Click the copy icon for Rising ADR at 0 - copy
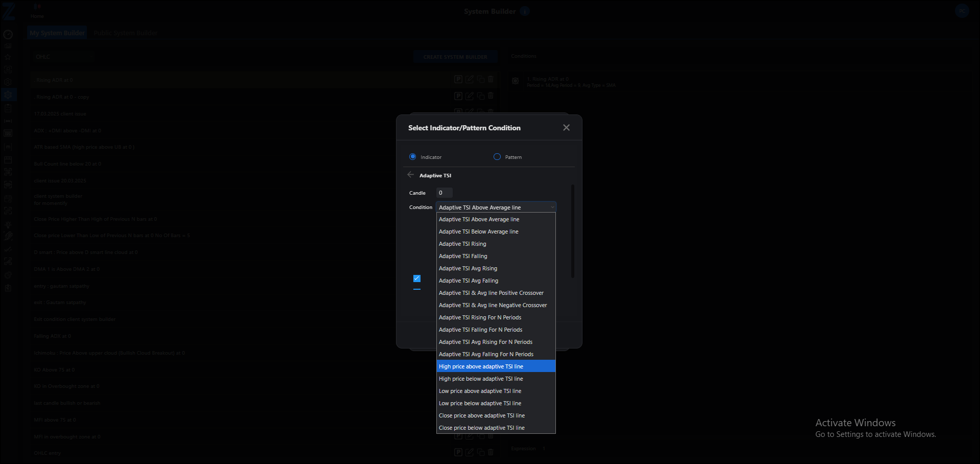The height and width of the screenshot is (464, 980). coord(480,96)
